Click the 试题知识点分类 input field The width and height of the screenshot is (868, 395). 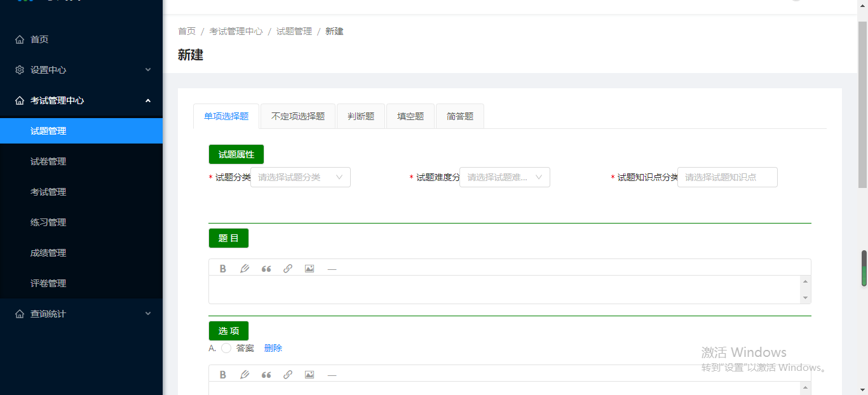[x=728, y=177]
